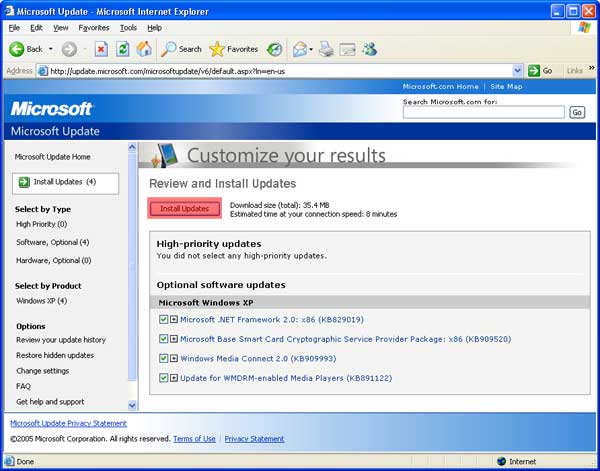The width and height of the screenshot is (600, 471).
Task: Click the Go button beside search box
Action: coord(577,112)
